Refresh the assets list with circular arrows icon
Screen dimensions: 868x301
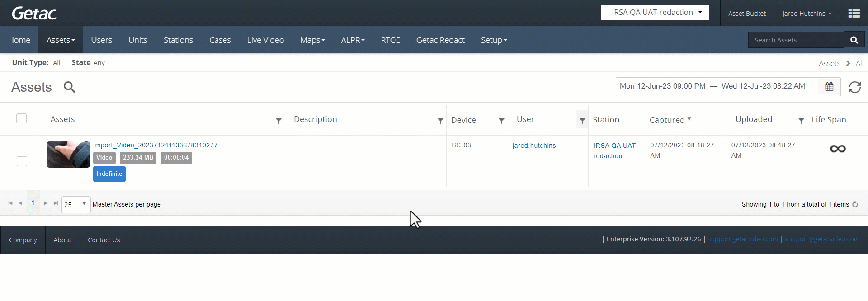tap(854, 87)
